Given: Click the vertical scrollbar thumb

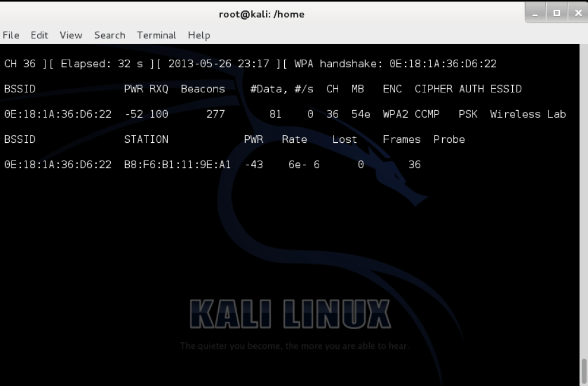Looking at the screenshot, I should [584, 372].
